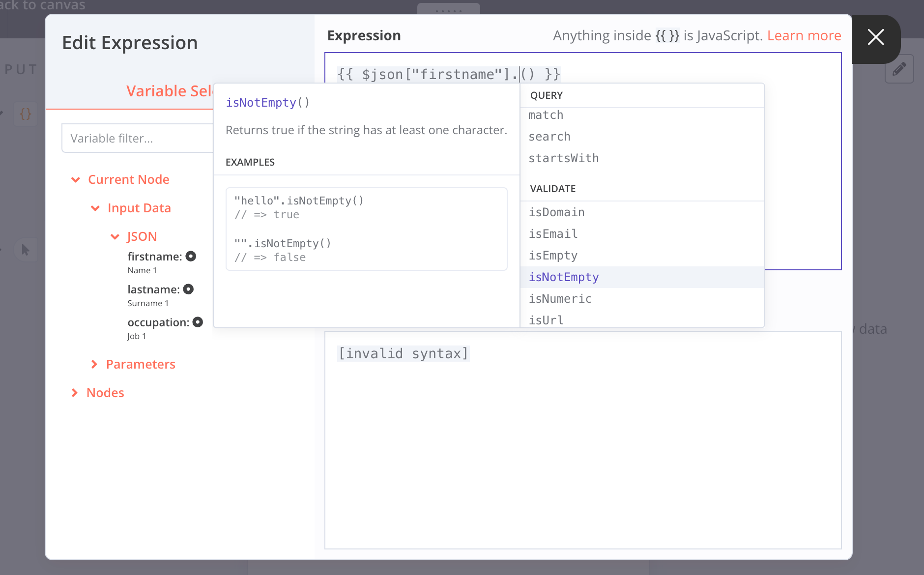This screenshot has width=924, height=575.
Task: Collapse the JSON tree node
Action: (x=115, y=237)
